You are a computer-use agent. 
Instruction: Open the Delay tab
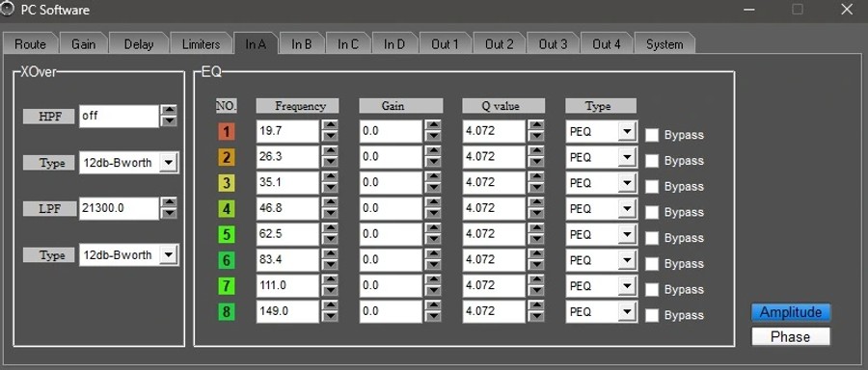pyautogui.click(x=138, y=44)
